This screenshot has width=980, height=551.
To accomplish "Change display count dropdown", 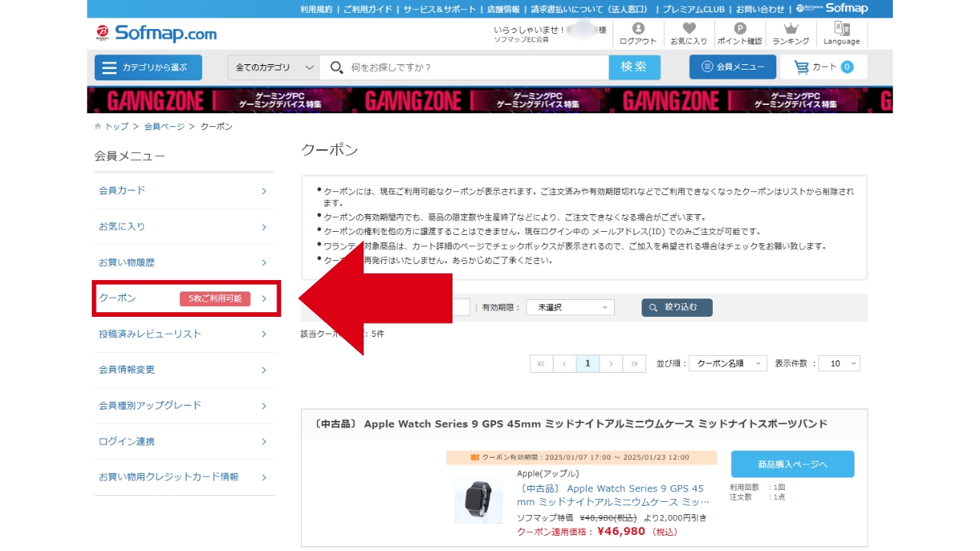I will click(839, 364).
